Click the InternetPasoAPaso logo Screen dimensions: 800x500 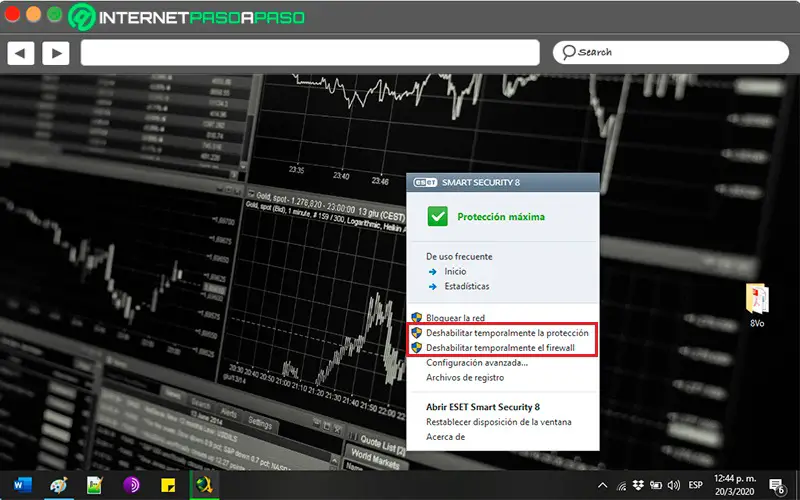coord(187,17)
